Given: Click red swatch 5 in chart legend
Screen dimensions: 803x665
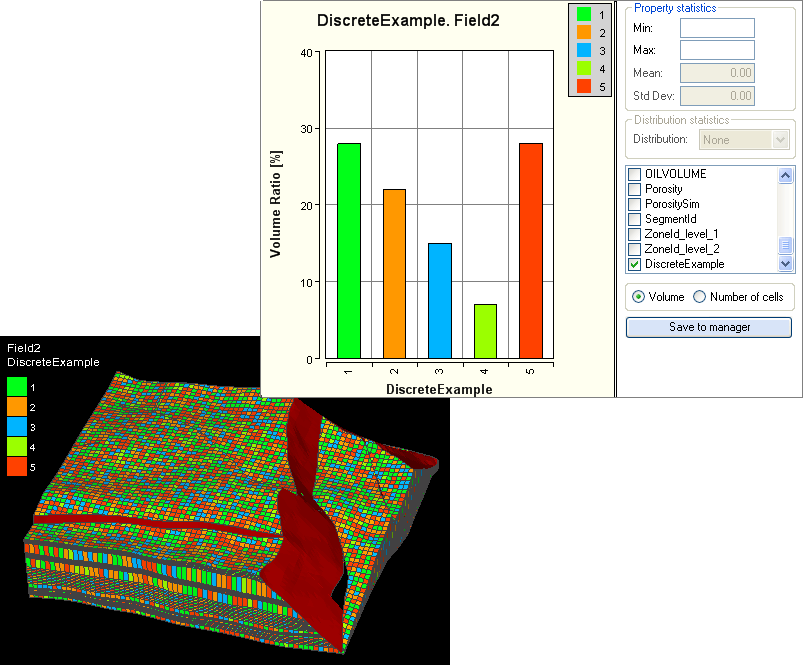Looking at the screenshot, I should pos(585,86).
